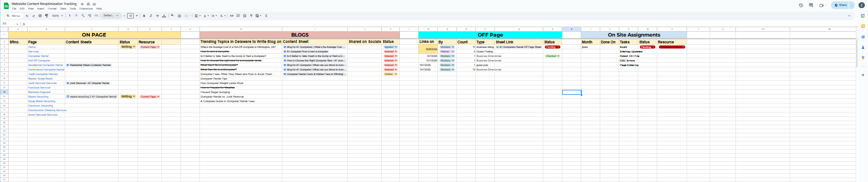Open the Extensions menu
Screen dimensions: 868x182
click(x=86, y=9)
